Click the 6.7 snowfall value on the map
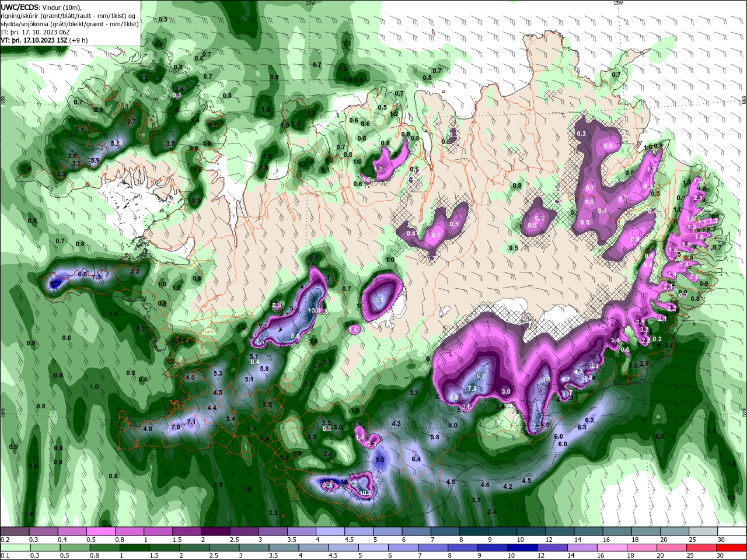 tap(481, 377)
